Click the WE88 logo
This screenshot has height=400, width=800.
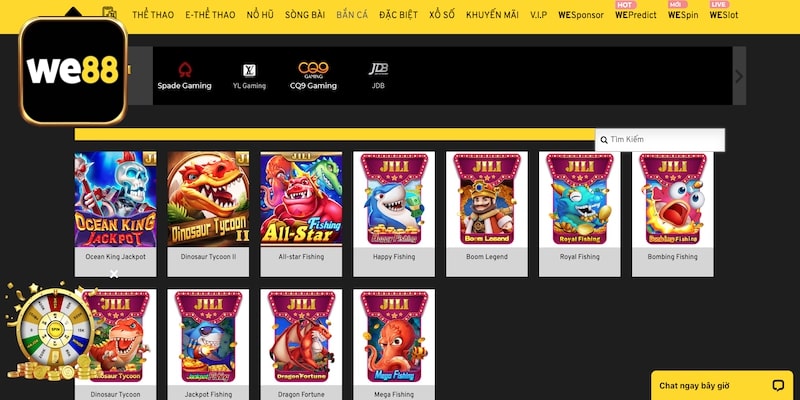coord(72,70)
